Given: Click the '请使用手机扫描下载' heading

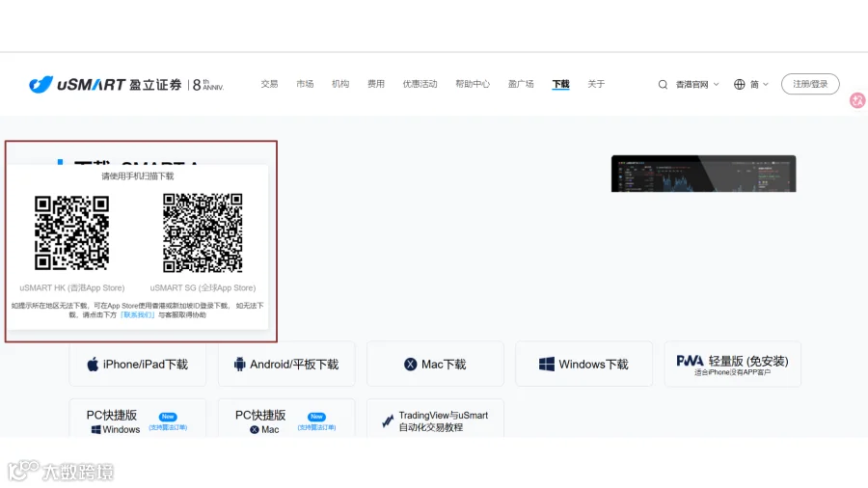Looking at the screenshot, I should coord(137,176).
